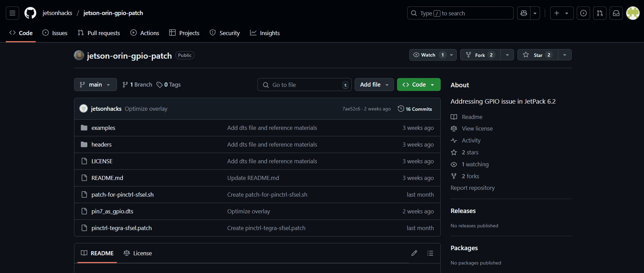The height and width of the screenshot is (273, 644).
Task: Open the notifications inbox icon
Action: [616, 13]
